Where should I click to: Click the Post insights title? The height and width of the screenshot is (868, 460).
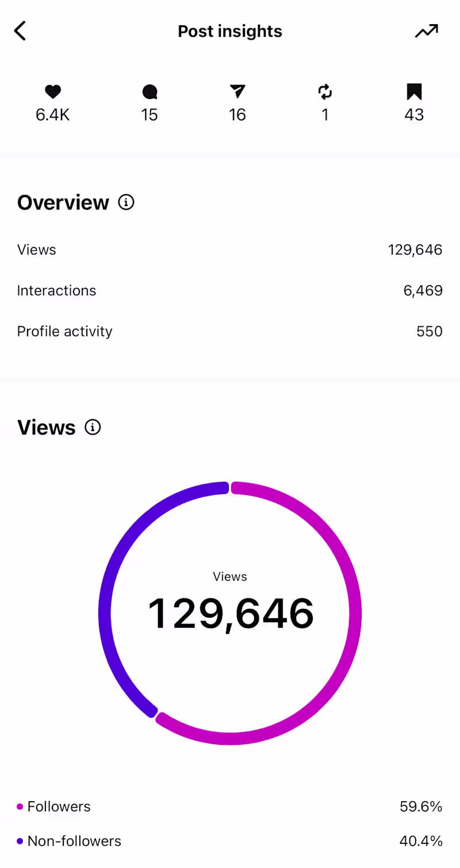tap(230, 31)
